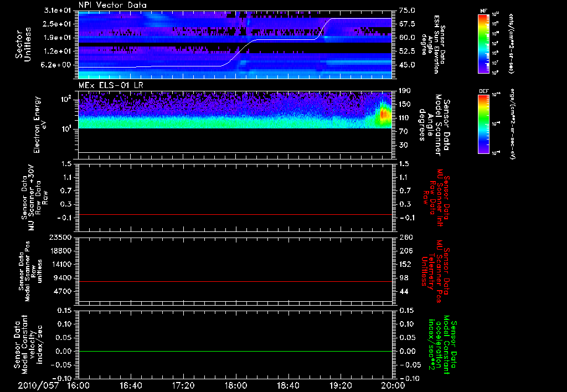Click the 44 telemetry tick value
Image resolution: width=567 pixels, height=392 pixels.
click(404, 291)
